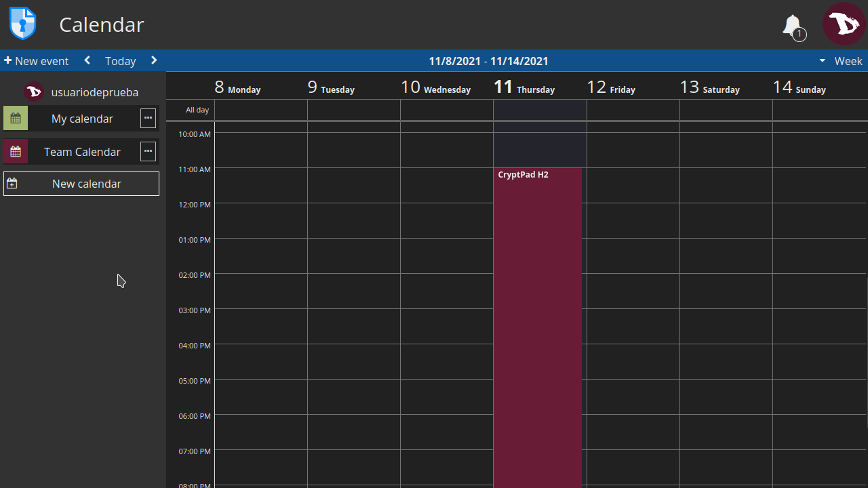Open the user avatar menu
The width and height of the screenshot is (868, 488).
click(844, 24)
